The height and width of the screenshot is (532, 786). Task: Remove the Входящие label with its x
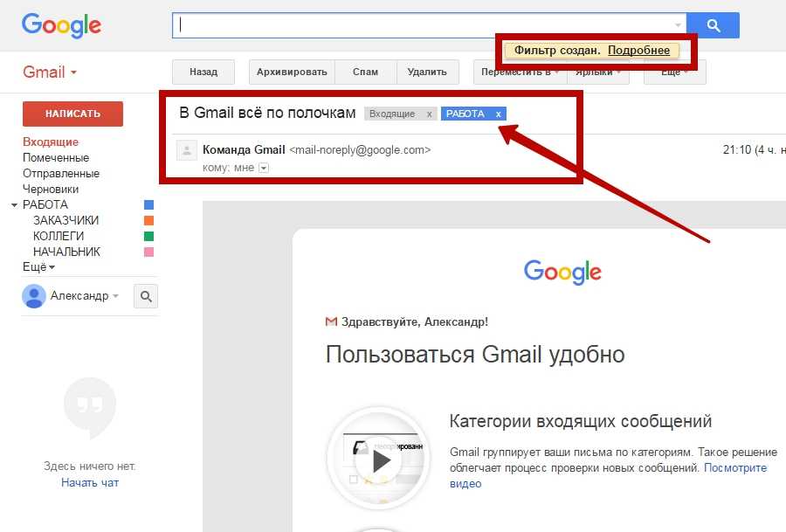pyautogui.click(x=429, y=114)
